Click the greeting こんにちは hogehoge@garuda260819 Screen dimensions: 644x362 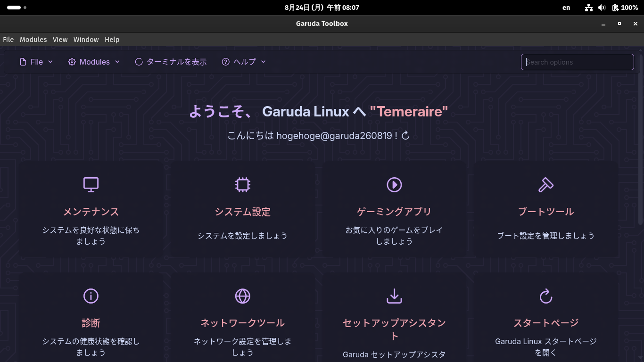(310, 136)
